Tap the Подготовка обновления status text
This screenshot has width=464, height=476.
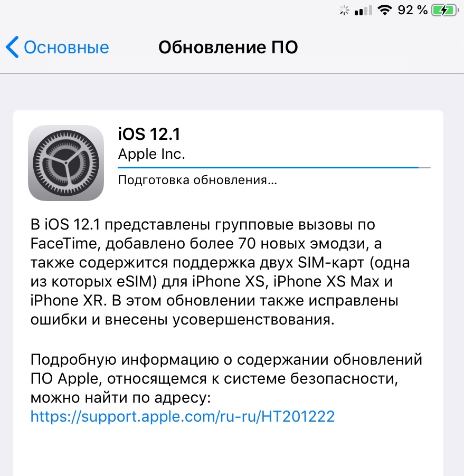coord(197,180)
